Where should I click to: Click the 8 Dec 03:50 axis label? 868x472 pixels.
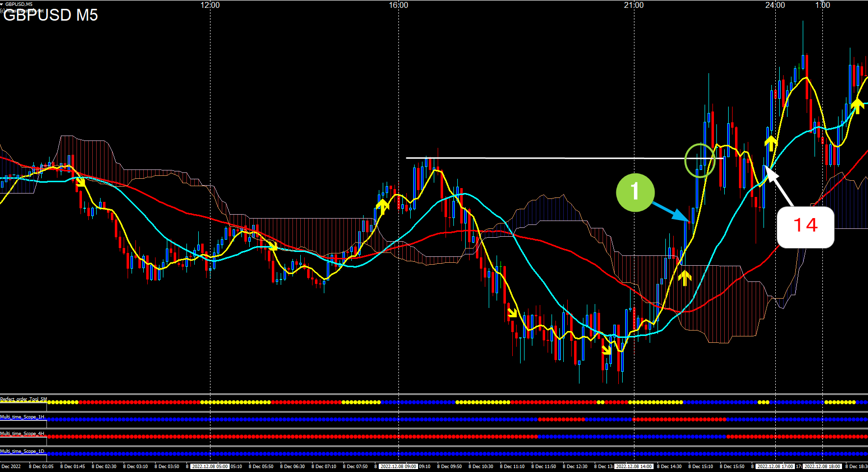167,467
